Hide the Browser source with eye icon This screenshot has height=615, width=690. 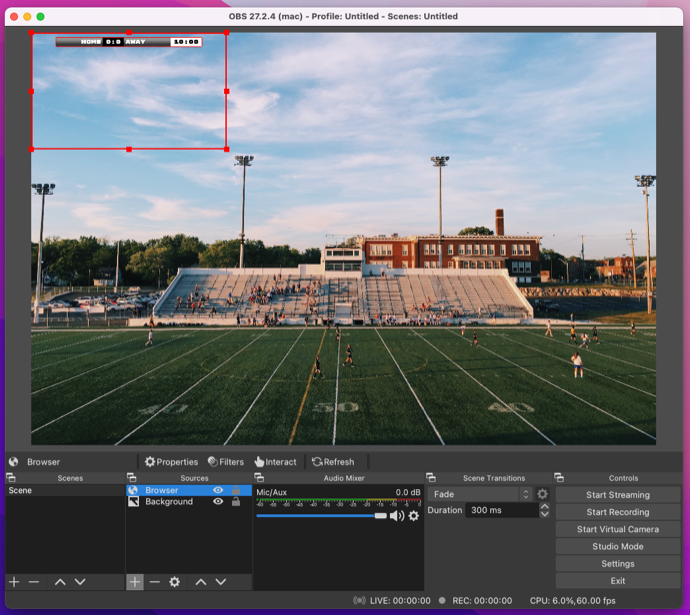[218, 491]
